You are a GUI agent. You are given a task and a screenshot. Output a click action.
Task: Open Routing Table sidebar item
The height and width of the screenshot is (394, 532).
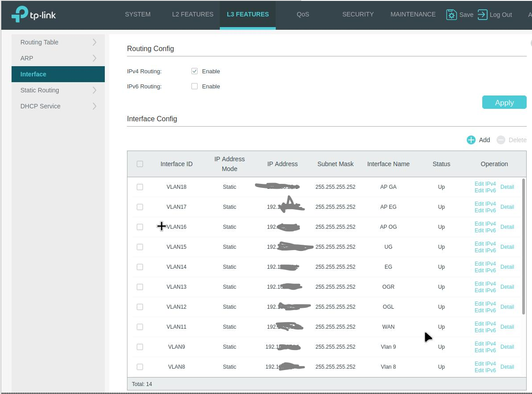58,42
